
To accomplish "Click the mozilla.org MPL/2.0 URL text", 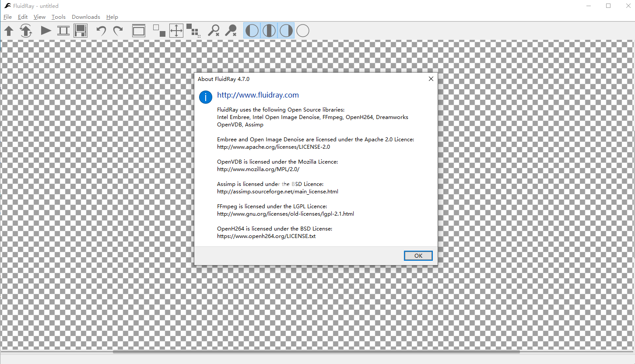I will coord(258,169).
